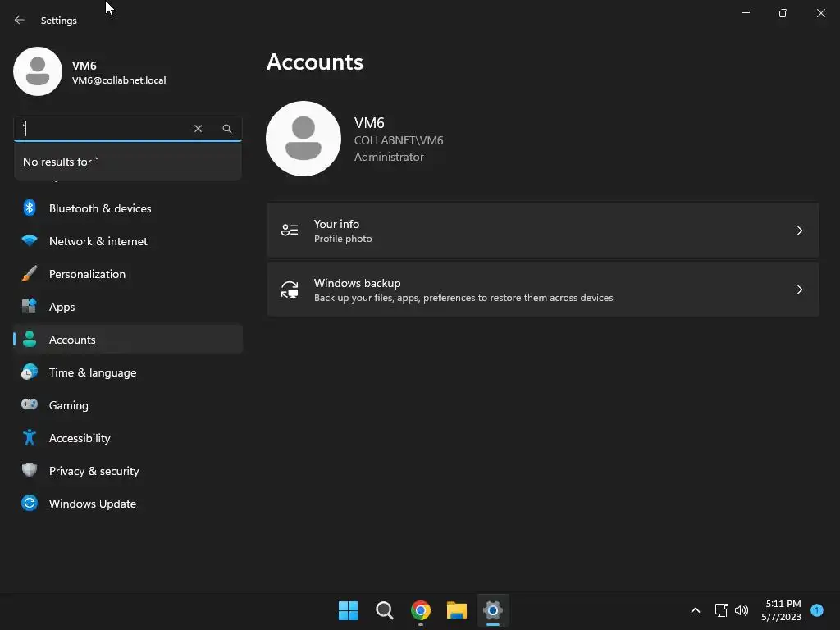Viewport: 840px width, 630px height.
Task: Click the Settings gear in taskbar
Action: [x=493, y=610]
